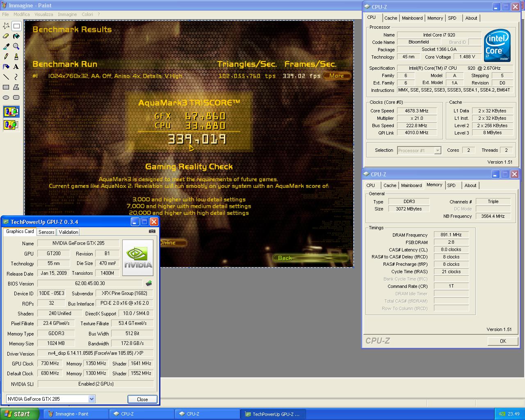Expand the GPU selection dropdown in GPU-Z

[x=91, y=399]
